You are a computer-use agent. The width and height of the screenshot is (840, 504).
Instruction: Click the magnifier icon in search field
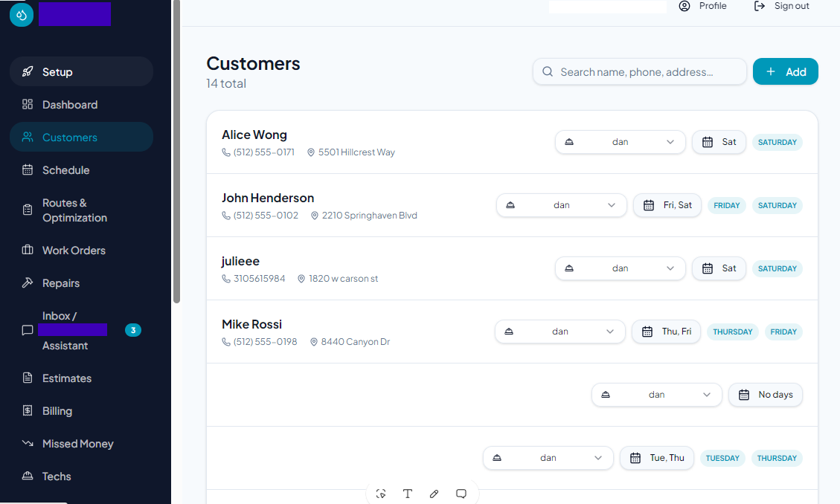(x=548, y=71)
